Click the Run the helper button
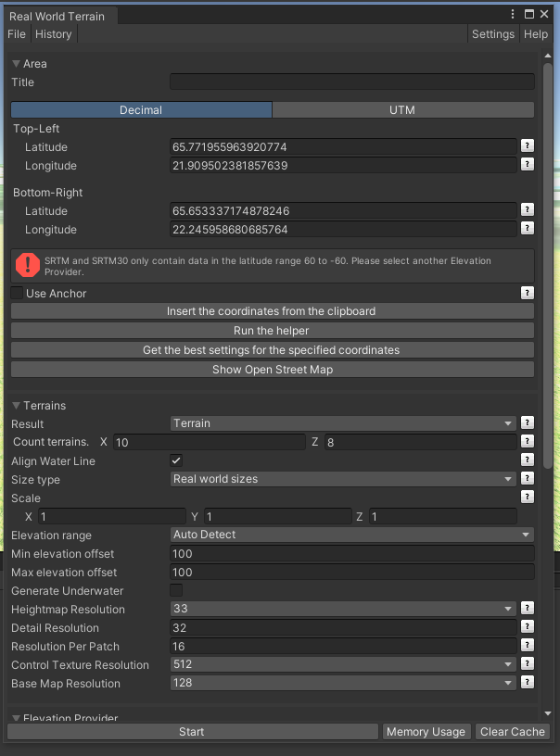 pos(273,330)
